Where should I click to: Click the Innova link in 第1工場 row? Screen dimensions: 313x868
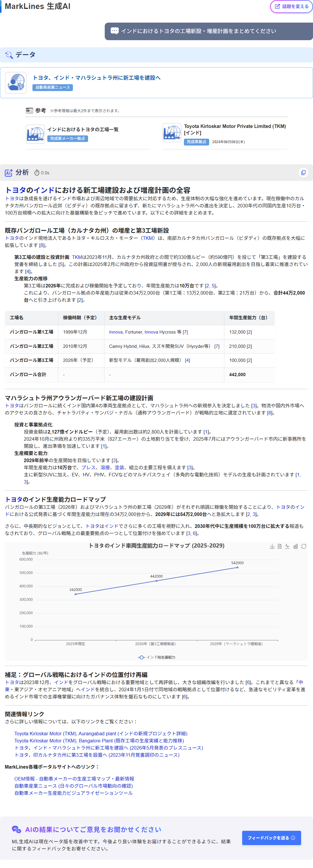coord(115,332)
